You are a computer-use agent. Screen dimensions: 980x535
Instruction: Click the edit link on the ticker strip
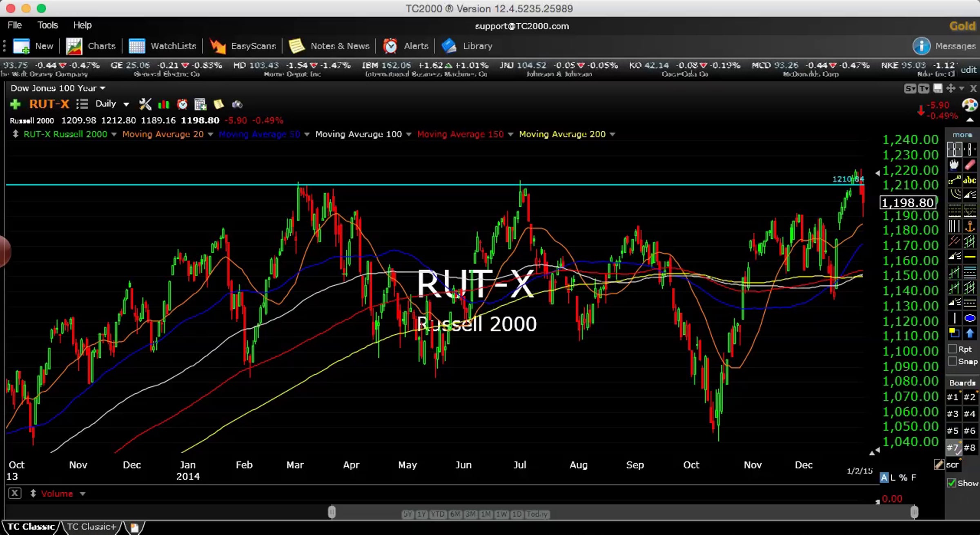[x=968, y=69]
